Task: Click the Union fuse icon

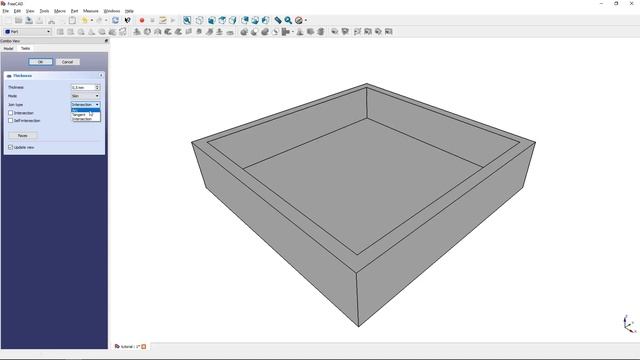Action: pyautogui.click(x=265, y=31)
